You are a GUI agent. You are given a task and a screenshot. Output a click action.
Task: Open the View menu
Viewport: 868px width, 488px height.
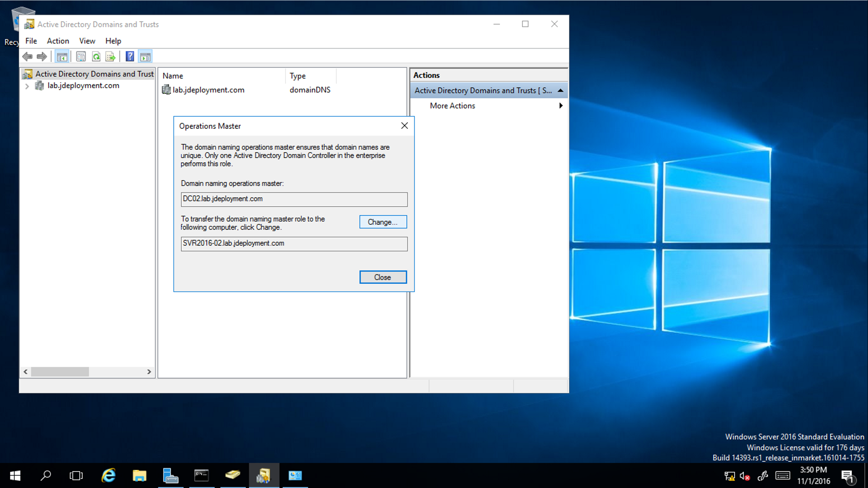(87, 41)
